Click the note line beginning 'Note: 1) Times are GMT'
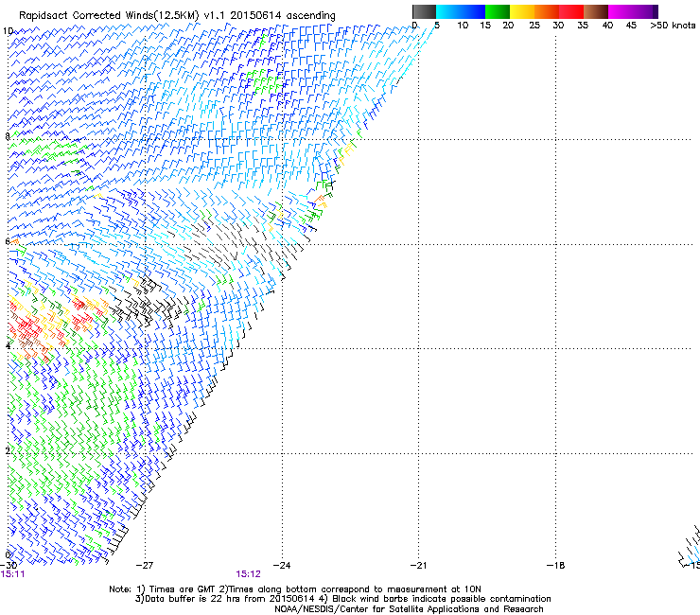 pos(295,589)
